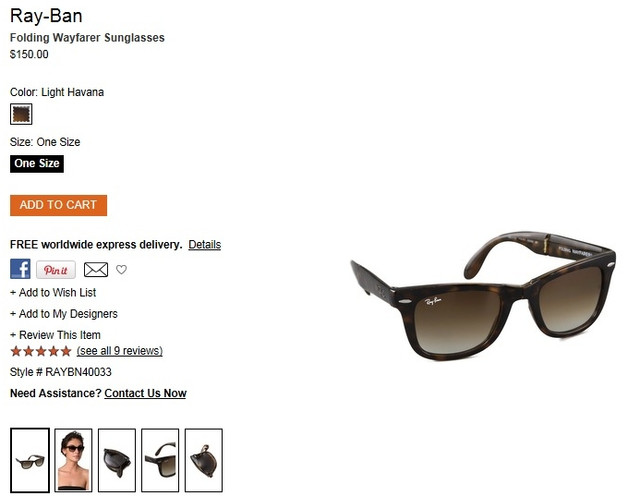View thumbnail of model wearing sunglasses
This screenshot has height=496, width=640.
tap(73, 460)
